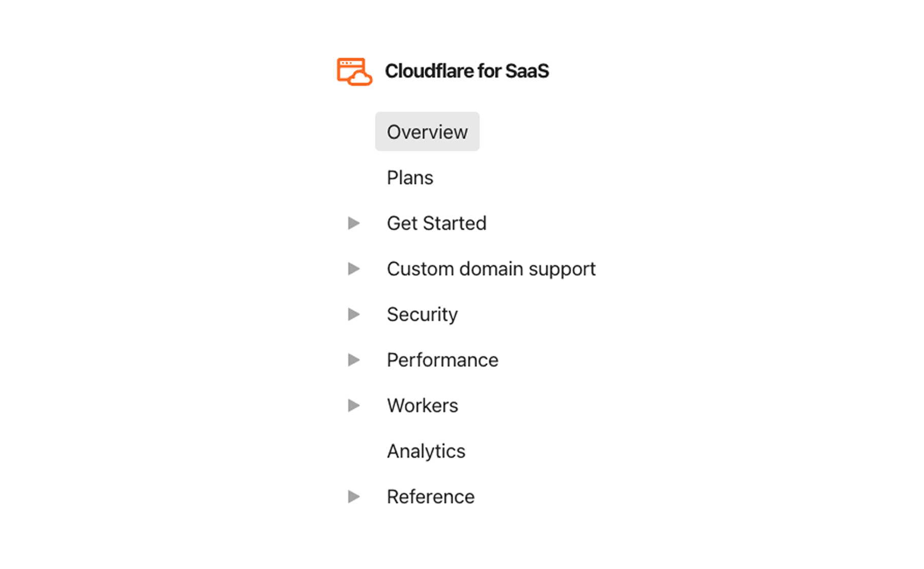The width and height of the screenshot is (924, 569).
Task: Click the orange Cloudflare for SaaS logo icon
Action: [354, 72]
